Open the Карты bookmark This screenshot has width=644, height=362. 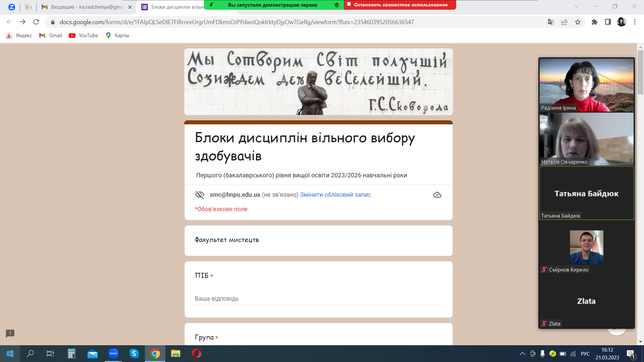(x=117, y=36)
